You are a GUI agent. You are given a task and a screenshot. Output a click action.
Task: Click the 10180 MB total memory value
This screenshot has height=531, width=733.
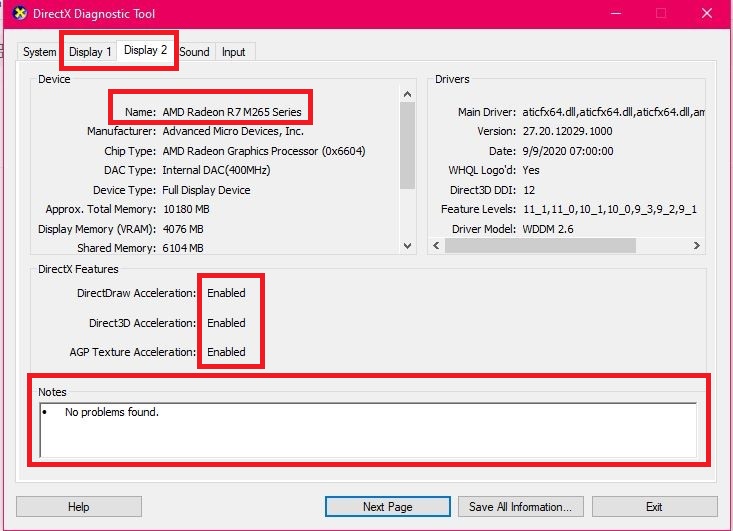(186, 209)
